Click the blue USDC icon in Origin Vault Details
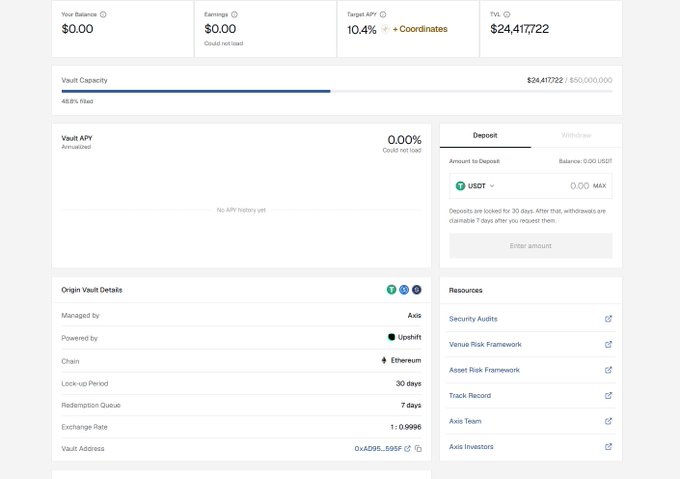The height and width of the screenshot is (479, 680). tap(404, 290)
